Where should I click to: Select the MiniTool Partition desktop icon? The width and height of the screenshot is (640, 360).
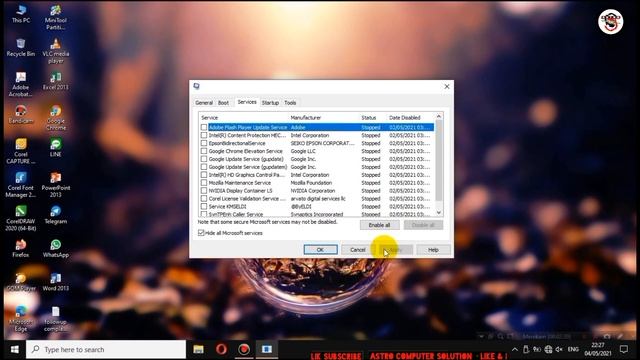point(56,17)
